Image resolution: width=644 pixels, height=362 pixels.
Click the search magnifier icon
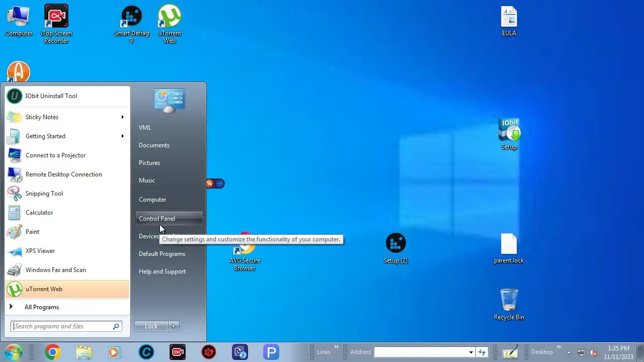[x=116, y=326]
